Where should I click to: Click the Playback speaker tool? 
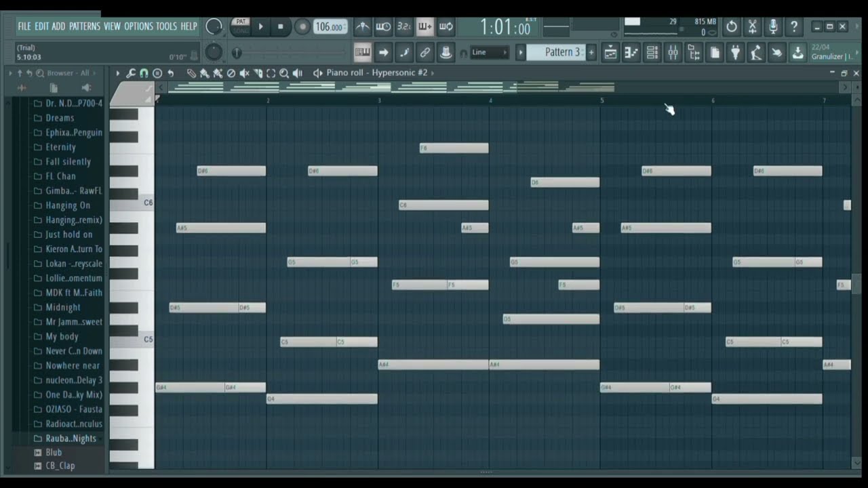pos(297,73)
